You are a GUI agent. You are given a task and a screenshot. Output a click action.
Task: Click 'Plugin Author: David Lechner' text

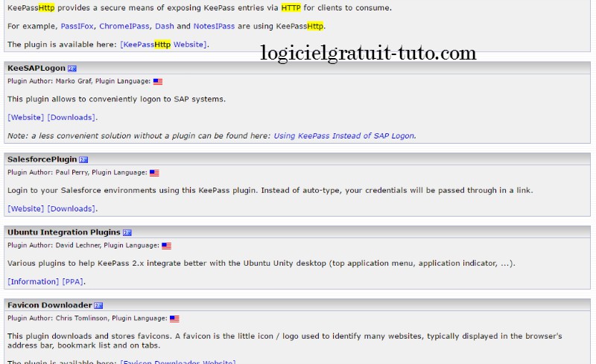pos(54,246)
